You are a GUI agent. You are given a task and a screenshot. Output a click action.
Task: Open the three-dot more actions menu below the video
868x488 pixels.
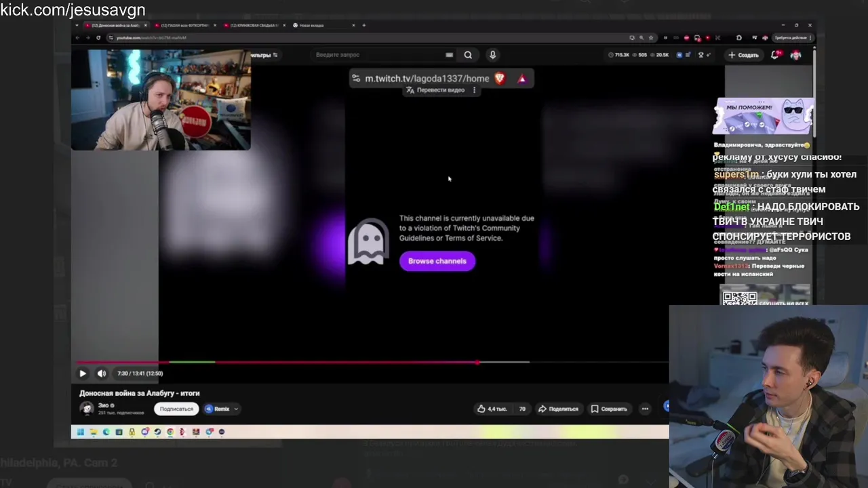(645, 409)
